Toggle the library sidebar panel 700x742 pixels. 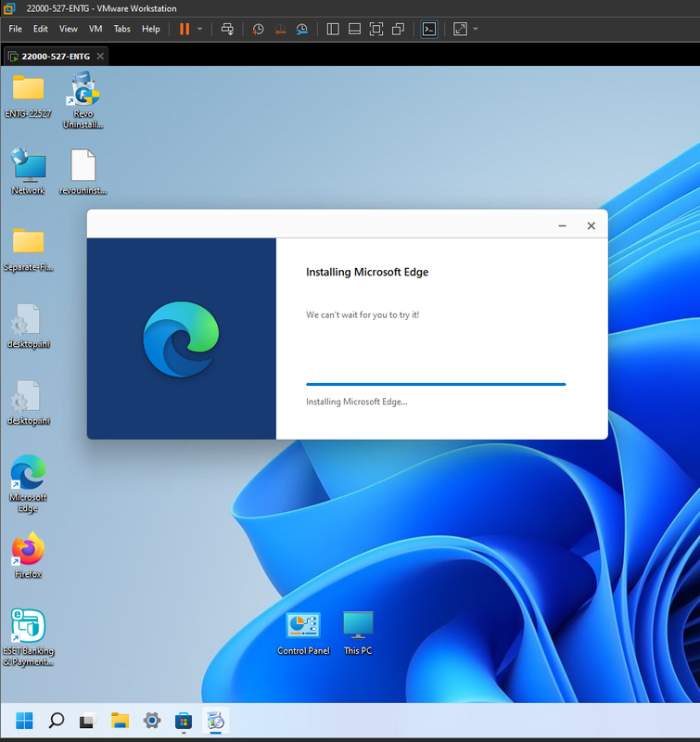click(333, 30)
